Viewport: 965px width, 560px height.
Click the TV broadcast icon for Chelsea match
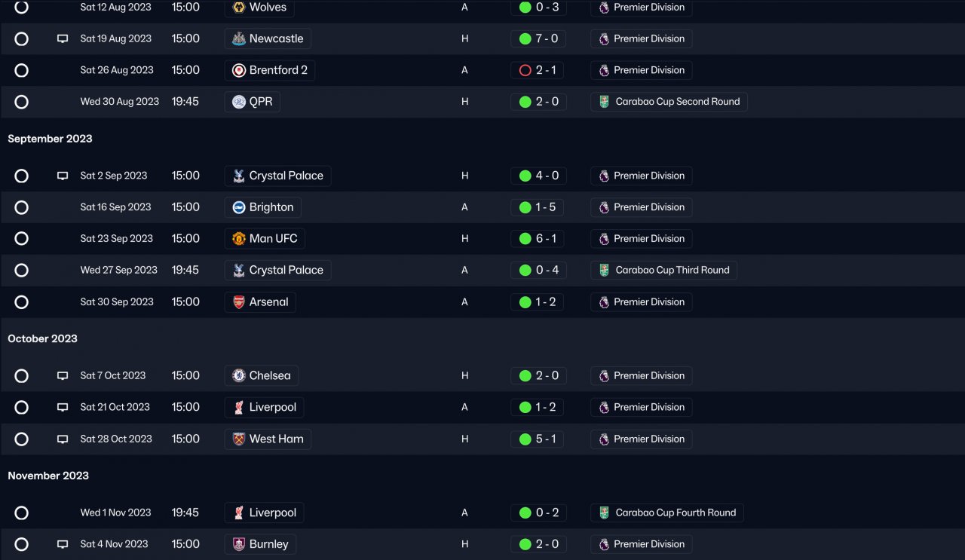[63, 375]
